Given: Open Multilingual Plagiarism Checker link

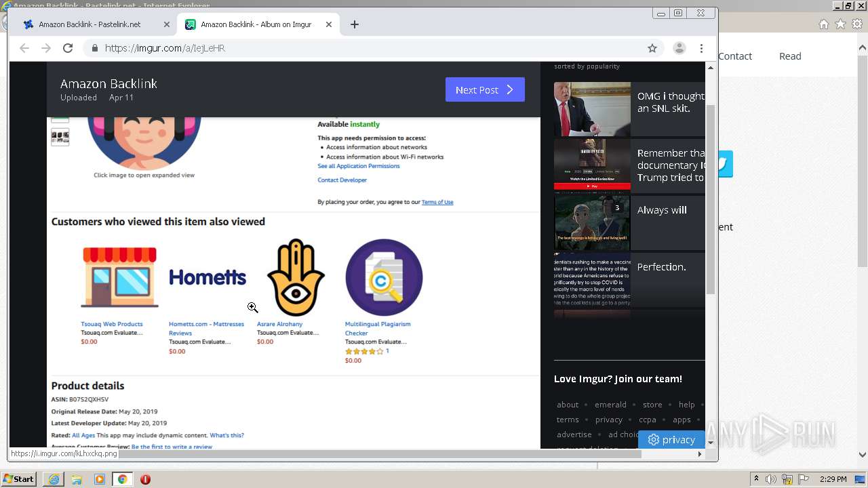Looking at the screenshot, I should tap(378, 329).
